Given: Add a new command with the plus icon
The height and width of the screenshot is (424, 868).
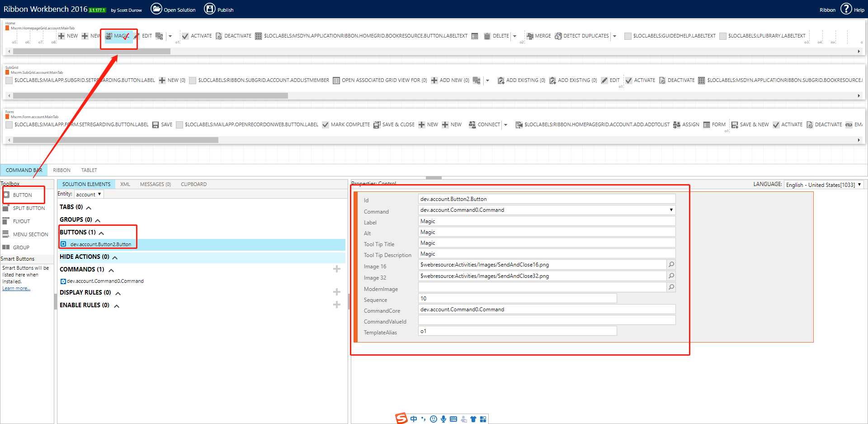Looking at the screenshot, I should tap(337, 269).
